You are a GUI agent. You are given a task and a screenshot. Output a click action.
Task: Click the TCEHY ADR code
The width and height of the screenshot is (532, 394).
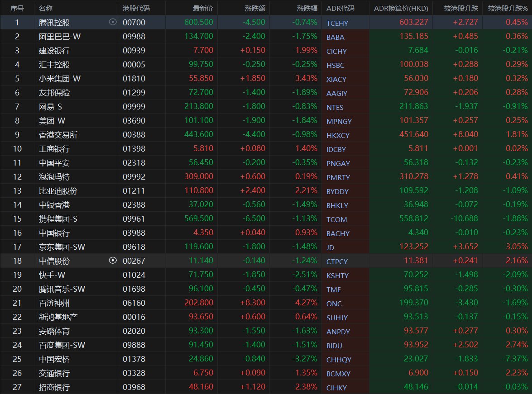pos(337,23)
